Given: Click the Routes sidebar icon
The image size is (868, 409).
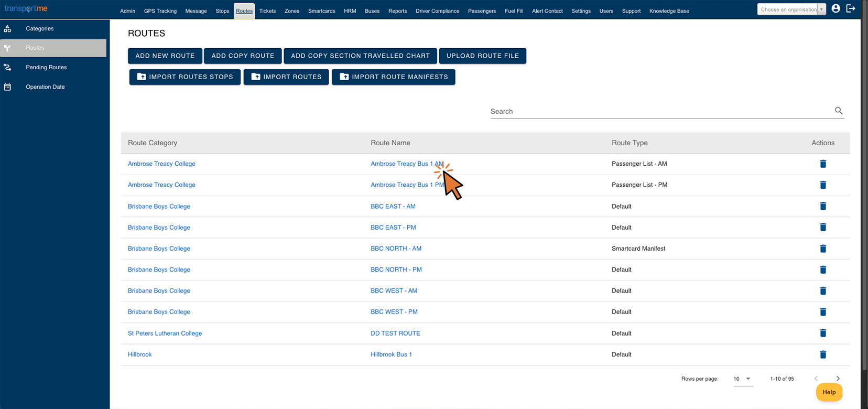Looking at the screenshot, I should click(7, 48).
